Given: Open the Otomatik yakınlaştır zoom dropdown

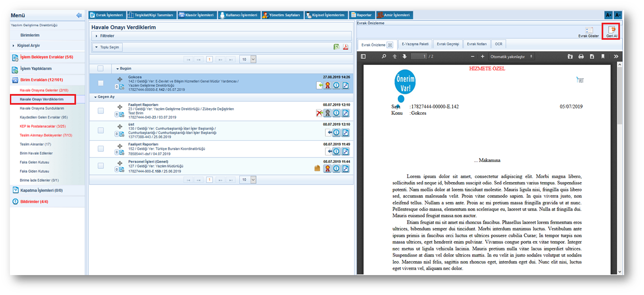Looking at the screenshot, I should point(511,56).
